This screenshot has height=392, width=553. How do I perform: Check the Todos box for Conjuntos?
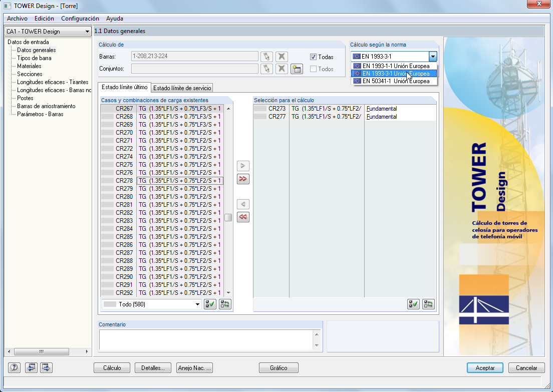313,69
